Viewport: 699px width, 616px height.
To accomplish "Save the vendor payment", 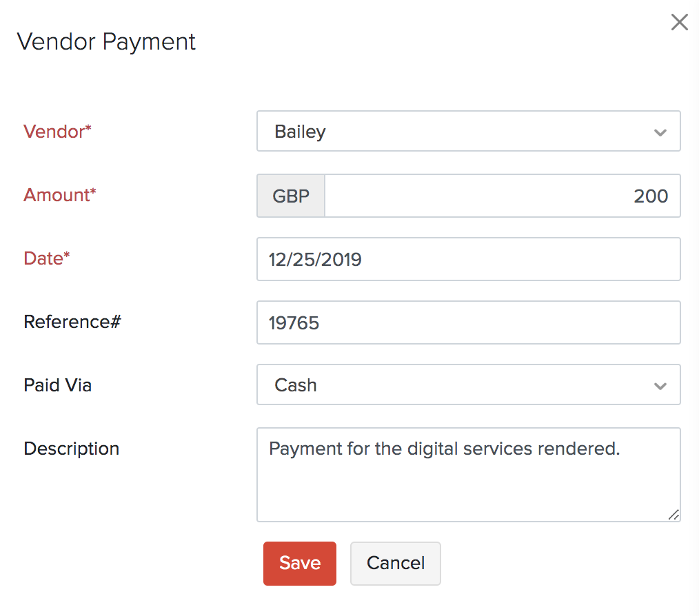I will click(x=300, y=564).
